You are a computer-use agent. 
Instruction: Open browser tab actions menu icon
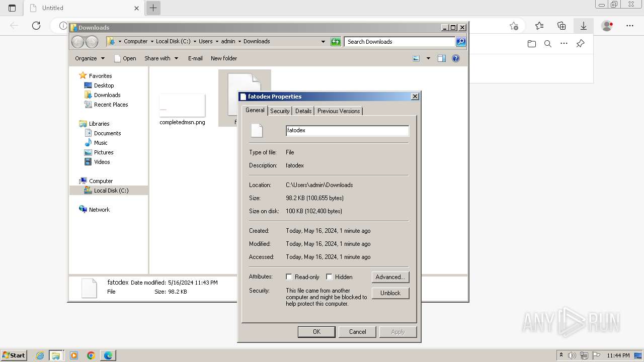(12, 8)
